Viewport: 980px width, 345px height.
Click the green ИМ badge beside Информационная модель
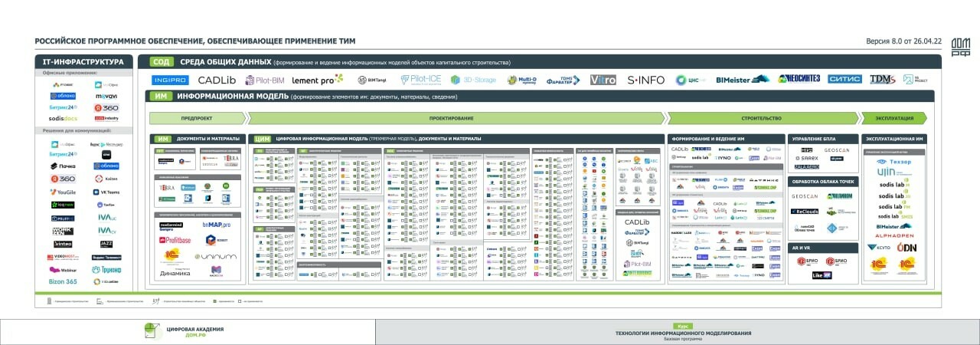[161, 97]
